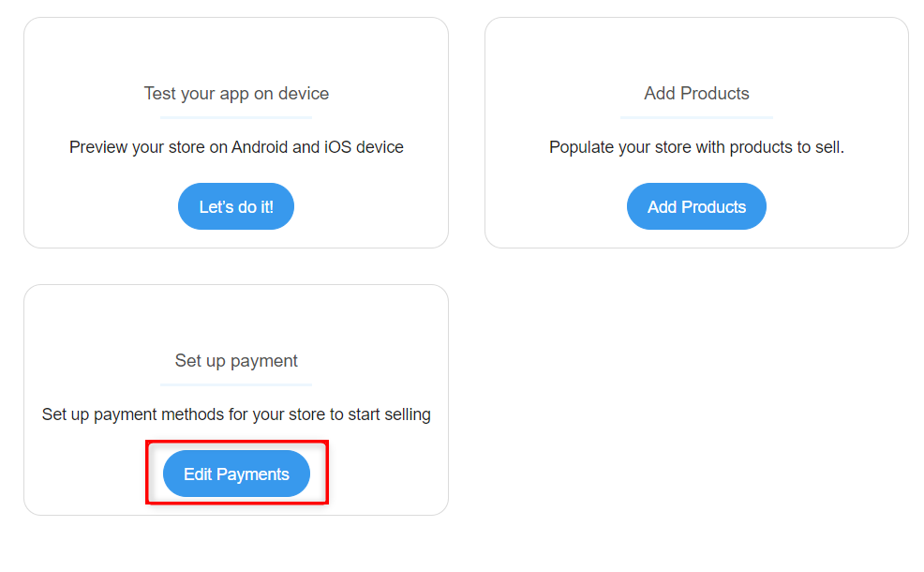Click the Test your app on device heading
Image resolution: width=924 pixels, height=572 pixels.
pos(235,93)
